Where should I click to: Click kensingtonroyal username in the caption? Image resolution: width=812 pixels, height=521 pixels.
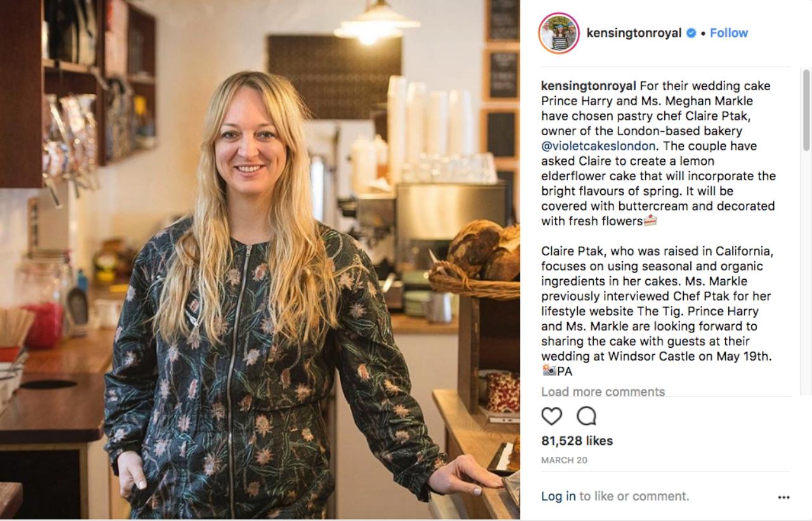pyautogui.click(x=589, y=86)
